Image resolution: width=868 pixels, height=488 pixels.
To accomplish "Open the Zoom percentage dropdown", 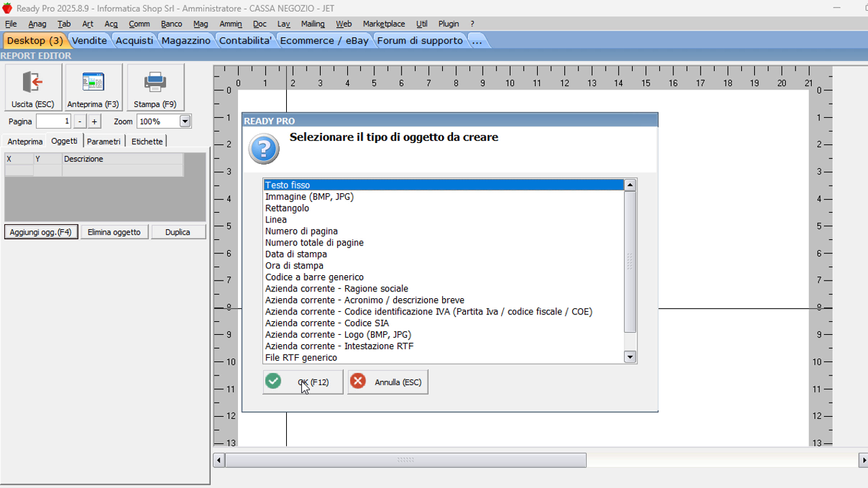I will tap(184, 121).
